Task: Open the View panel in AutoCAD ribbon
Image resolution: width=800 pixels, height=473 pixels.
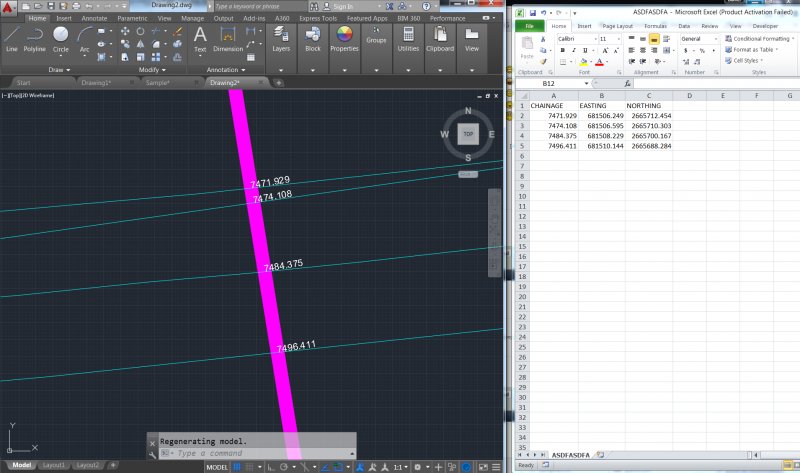Action: point(472,39)
